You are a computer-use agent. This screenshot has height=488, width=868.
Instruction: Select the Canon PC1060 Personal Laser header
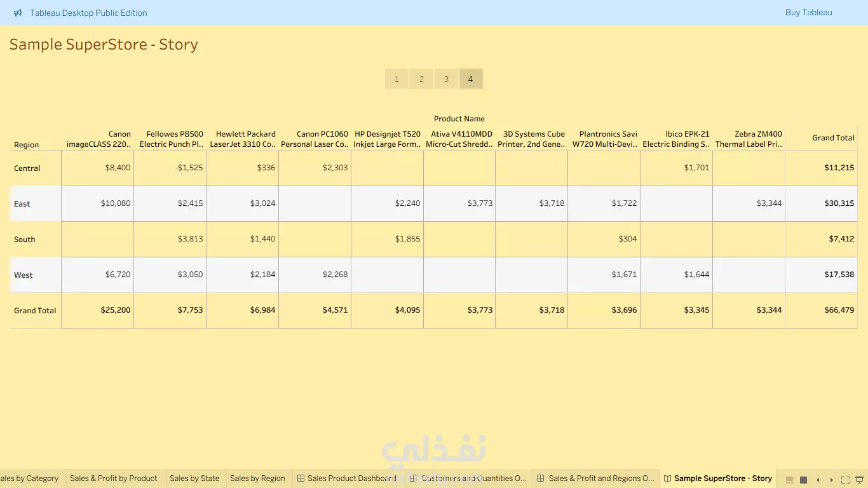(x=315, y=139)
